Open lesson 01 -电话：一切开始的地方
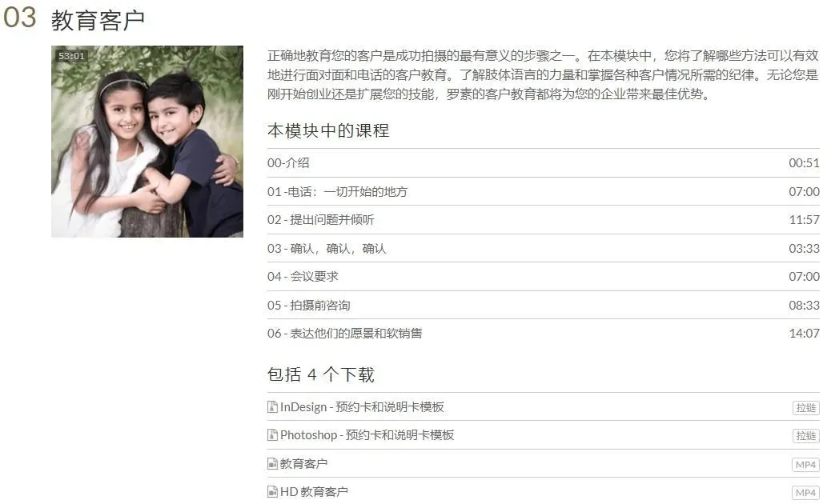The width and height of the screenshot is (823, 504). point(544,191)
